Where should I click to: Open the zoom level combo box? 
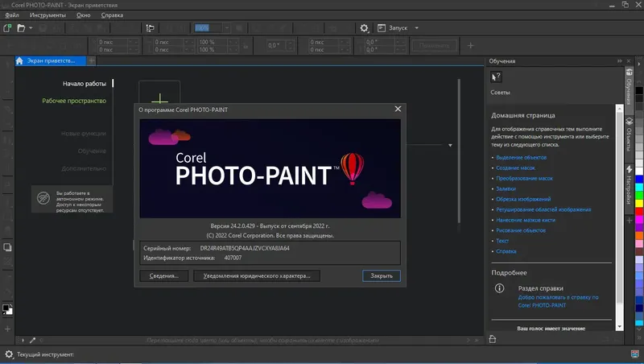[211, 27]
